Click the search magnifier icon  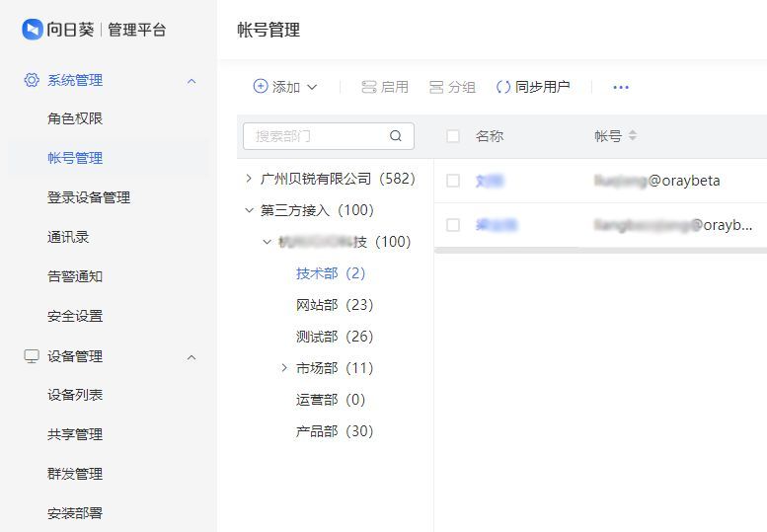point(396,136)
